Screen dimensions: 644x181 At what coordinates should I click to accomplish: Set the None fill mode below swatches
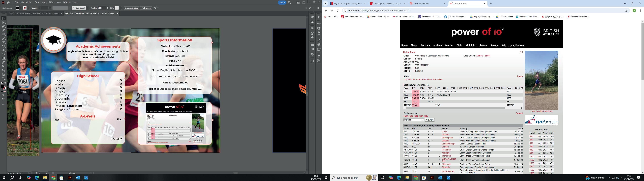(x=5, y=92)
